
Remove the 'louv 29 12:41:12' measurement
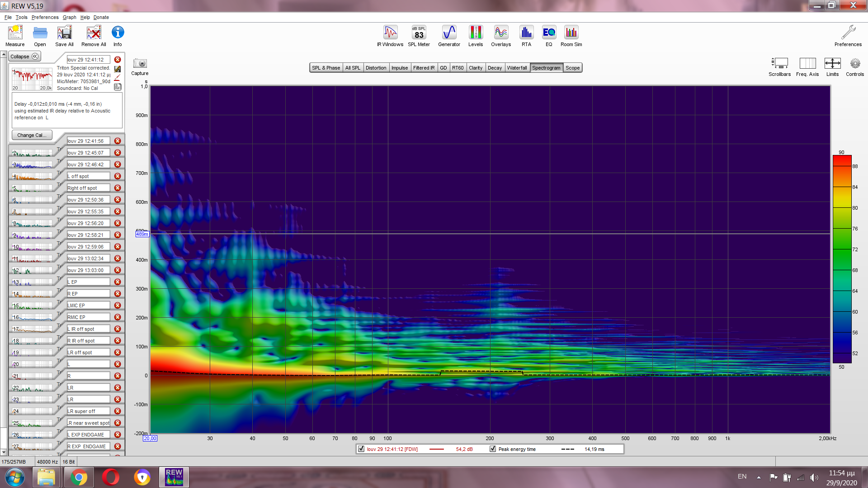pyautogui.click(x=118, y=60)
